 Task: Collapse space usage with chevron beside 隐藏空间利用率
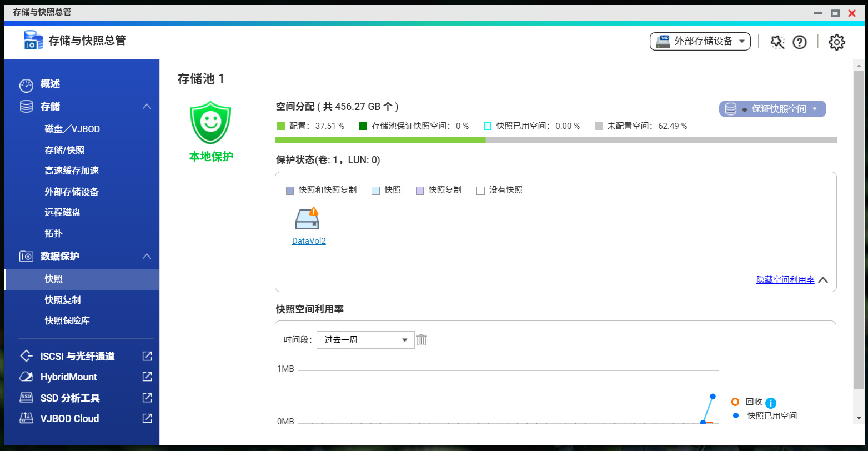(823, 280)
